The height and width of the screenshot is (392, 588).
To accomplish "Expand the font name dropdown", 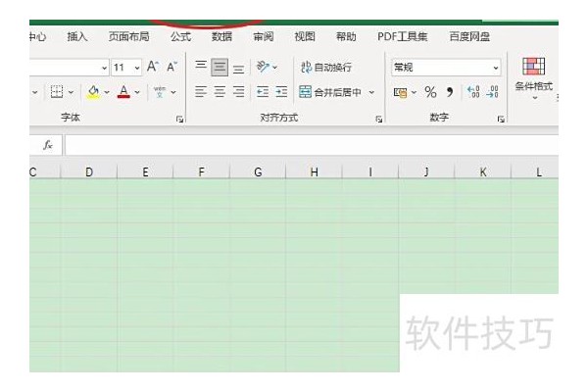I will 104,68.
